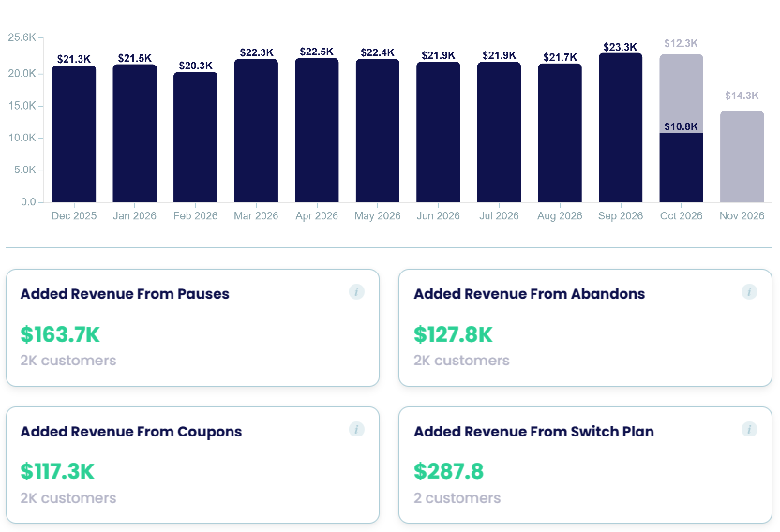Select the Dec 2025 bar labeled $21.3K
780x532 pixels.
(74, 134)
